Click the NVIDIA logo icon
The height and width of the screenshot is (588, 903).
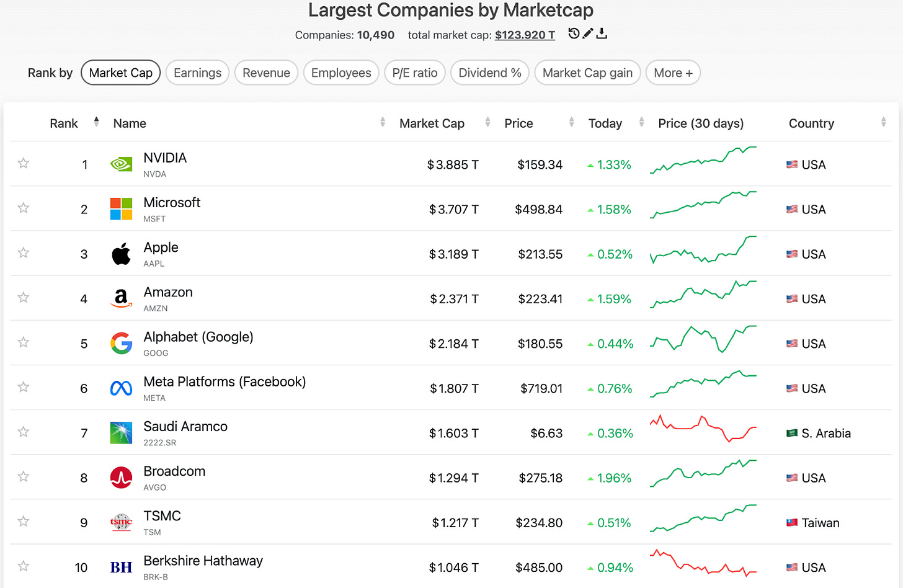tap(121, 164)
